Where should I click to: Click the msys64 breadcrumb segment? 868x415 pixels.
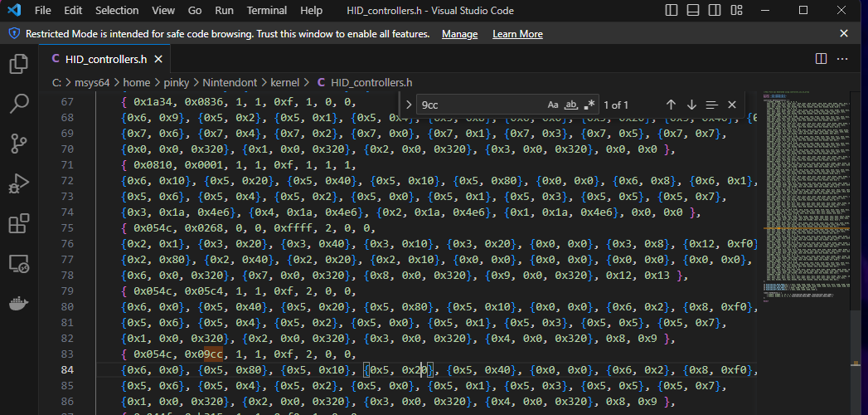coord(93,82)
